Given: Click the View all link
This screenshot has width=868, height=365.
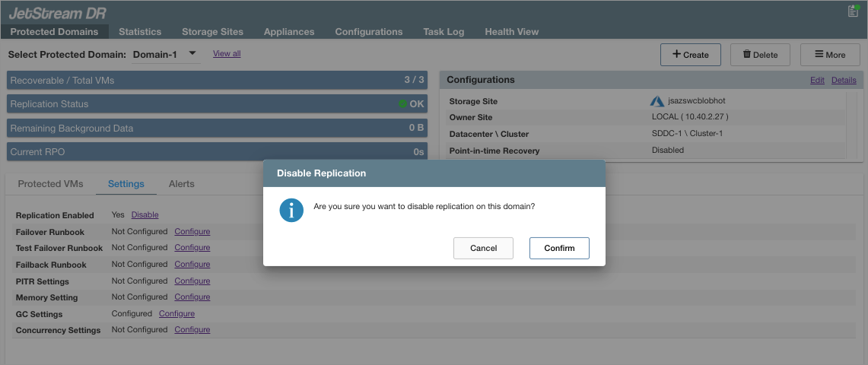Looking at the screenshot, I should (227, 54).
